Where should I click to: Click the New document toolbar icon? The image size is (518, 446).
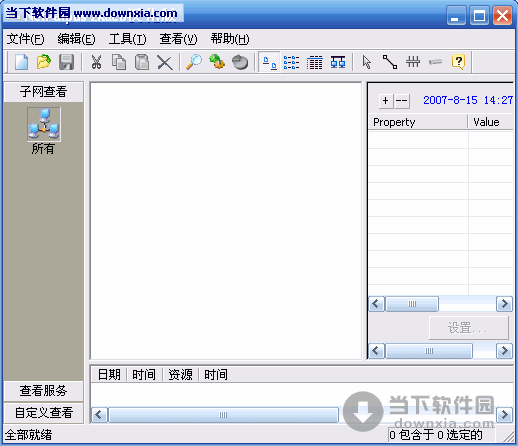(21, 62)
